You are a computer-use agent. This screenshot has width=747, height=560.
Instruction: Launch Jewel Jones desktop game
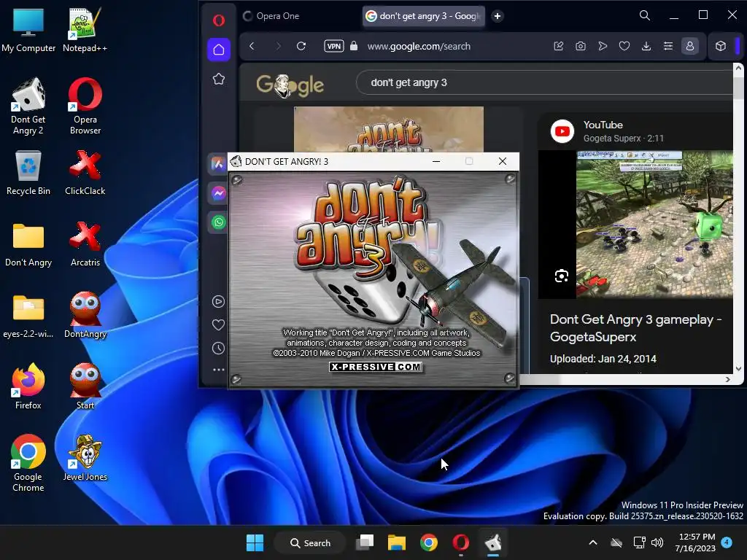tap(85, 458)
